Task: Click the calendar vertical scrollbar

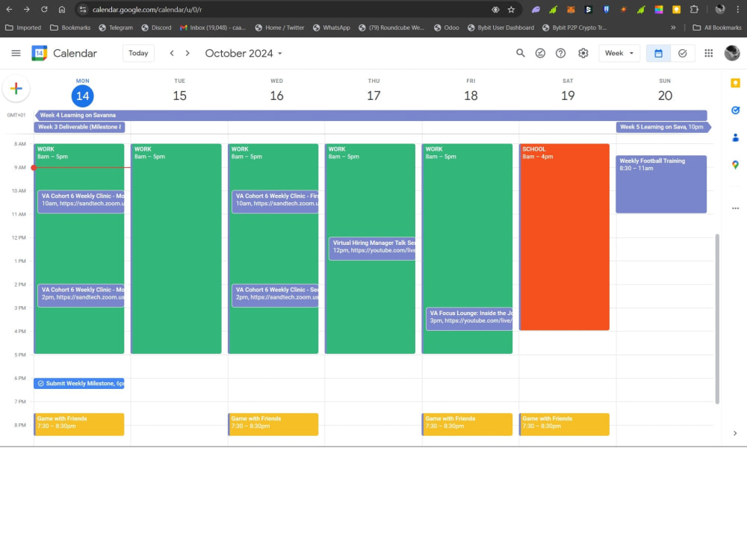Action: [x=717, y=319]
